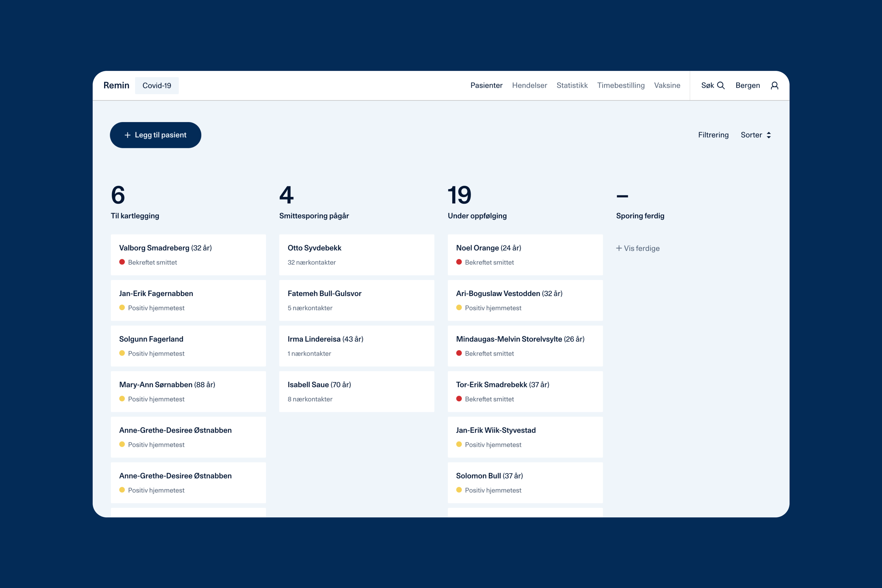Open the Vaksine tab
The image size is (882, 588).
click(667, 85)
